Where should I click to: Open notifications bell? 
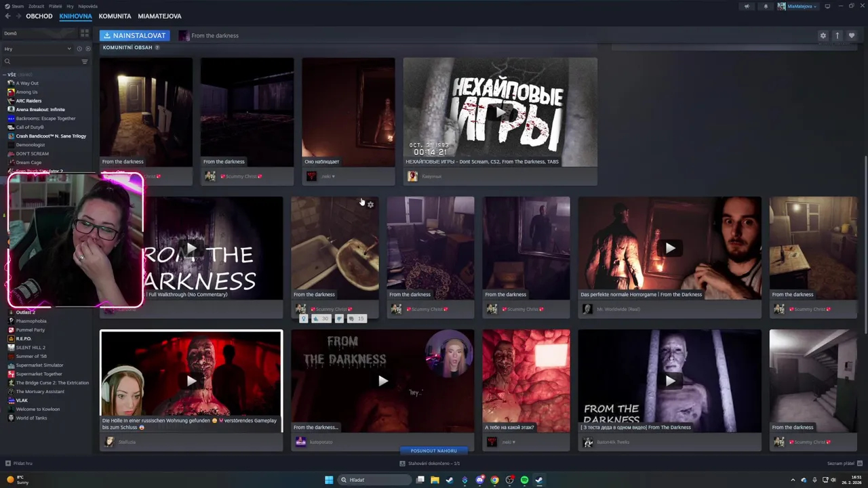[766, 6]
